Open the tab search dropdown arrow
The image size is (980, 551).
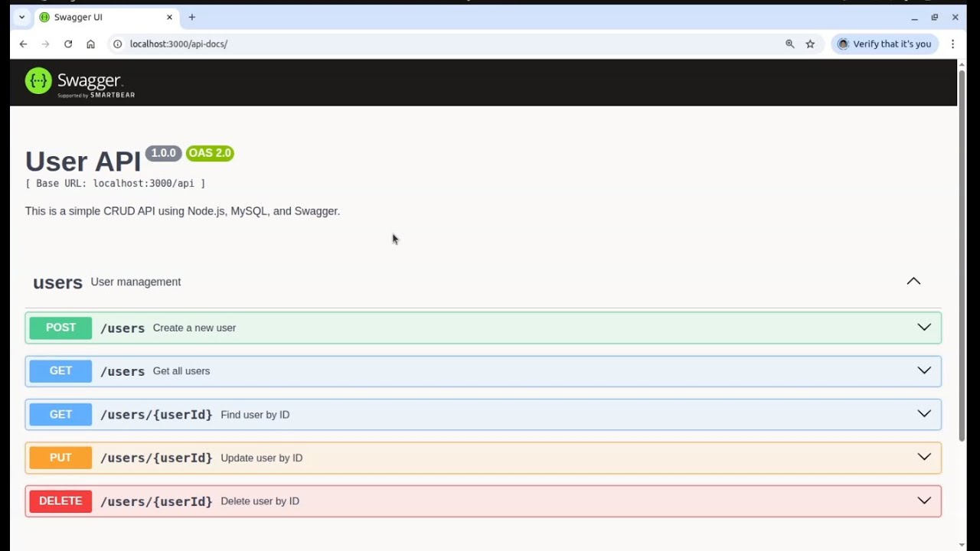pyautogui.click(x=21, y=17)
